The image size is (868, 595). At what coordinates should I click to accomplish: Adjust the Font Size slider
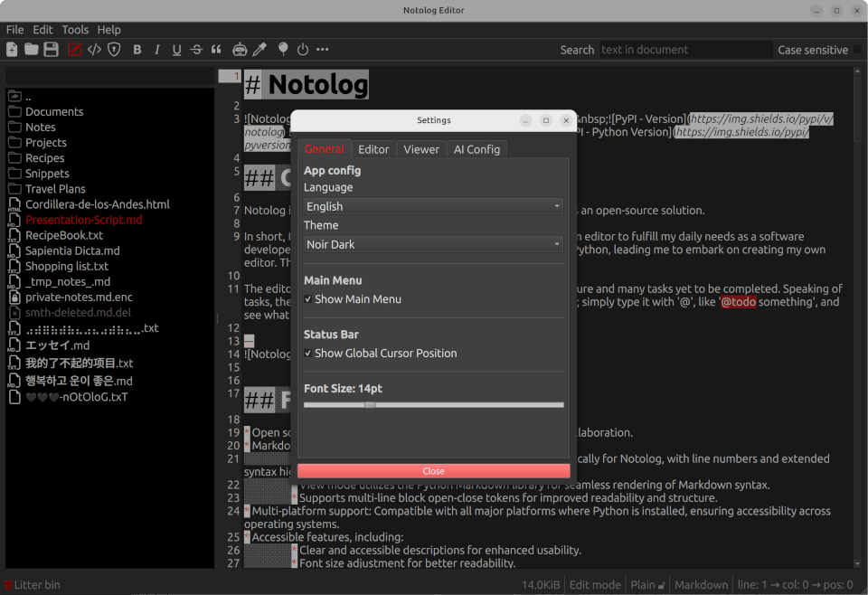tap(370, 404)
